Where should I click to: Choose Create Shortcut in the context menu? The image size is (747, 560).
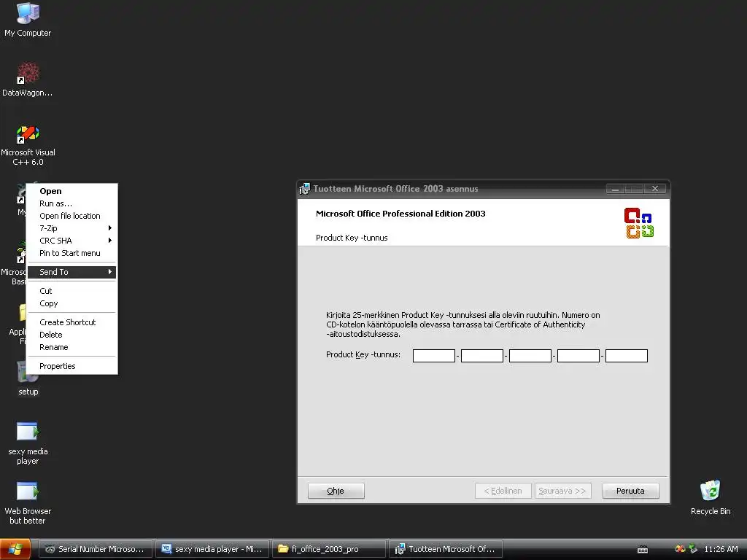(72, 322)
